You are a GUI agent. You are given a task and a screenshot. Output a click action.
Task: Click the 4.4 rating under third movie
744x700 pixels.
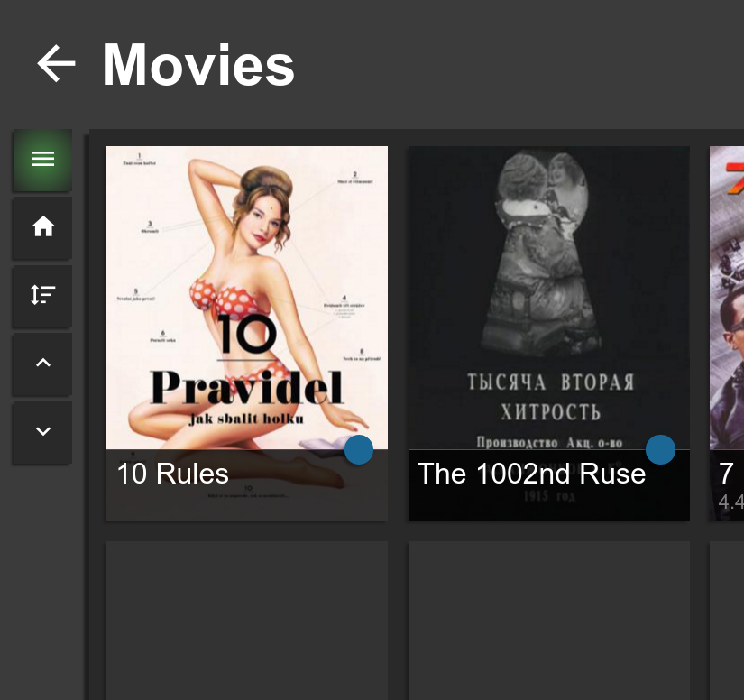tap(730, 502)
